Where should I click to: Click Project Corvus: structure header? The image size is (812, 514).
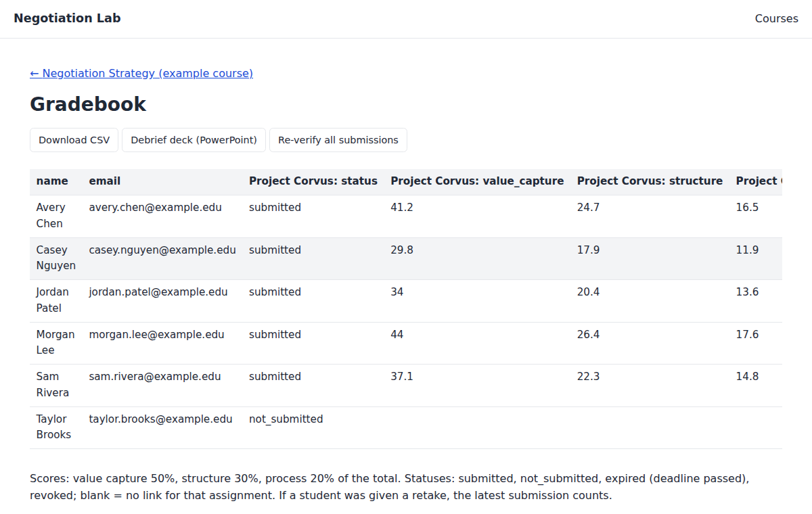(650, 181)
